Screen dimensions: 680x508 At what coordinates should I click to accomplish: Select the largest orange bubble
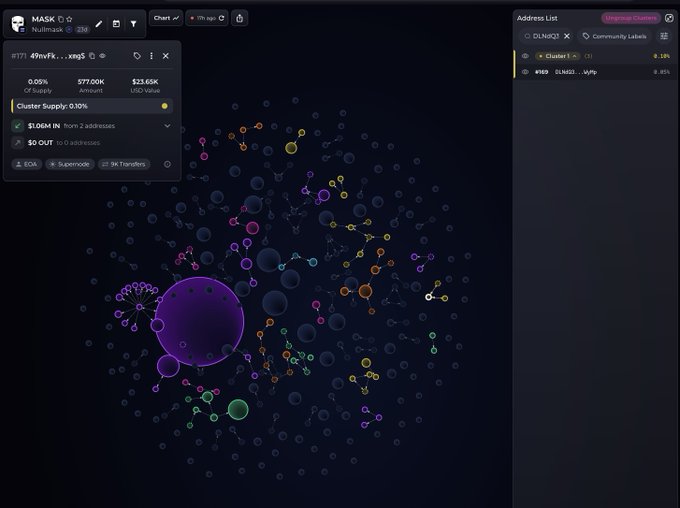tap(365, 291)
